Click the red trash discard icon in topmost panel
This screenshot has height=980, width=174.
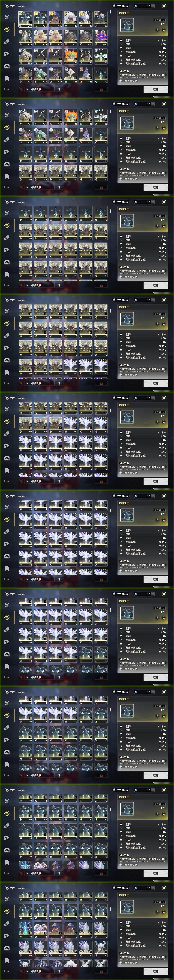point(101,89)
